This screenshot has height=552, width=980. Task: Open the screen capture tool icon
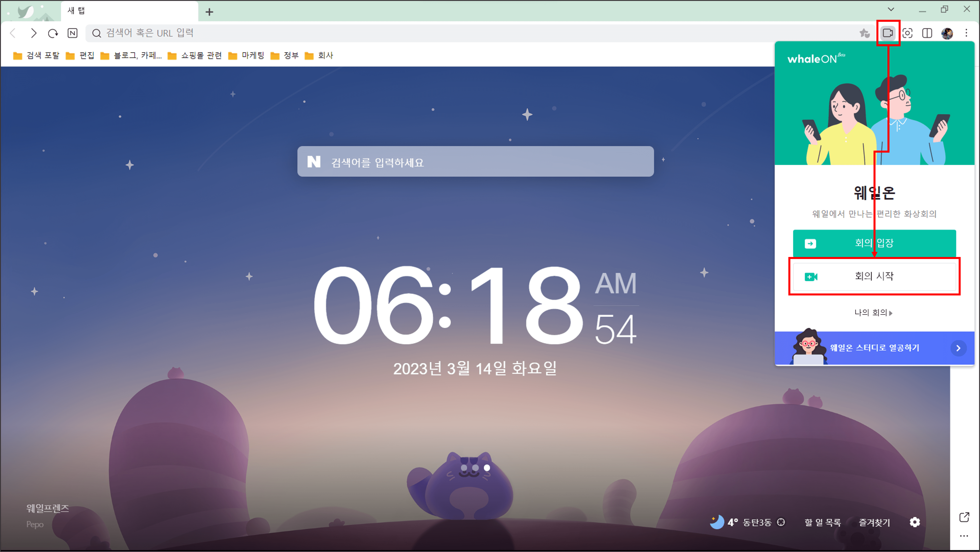click(x=907, y=33)
